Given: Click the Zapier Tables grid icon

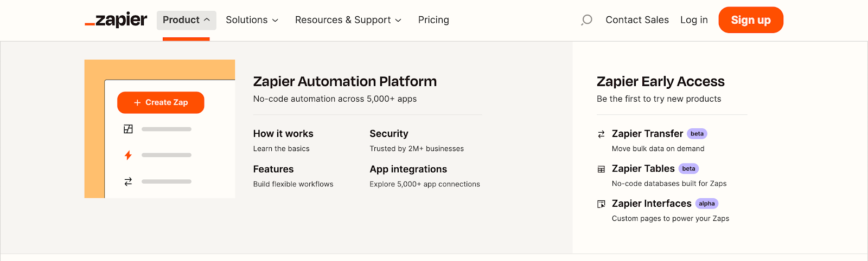Looking at the screenshot, I should [601, 169].
